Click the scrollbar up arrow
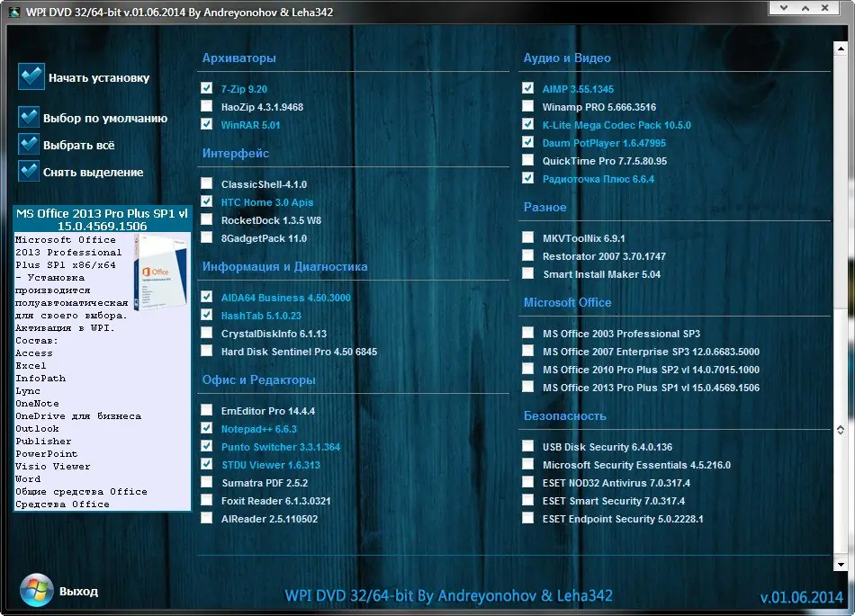855x616 pixels. (x=841, y=48)
